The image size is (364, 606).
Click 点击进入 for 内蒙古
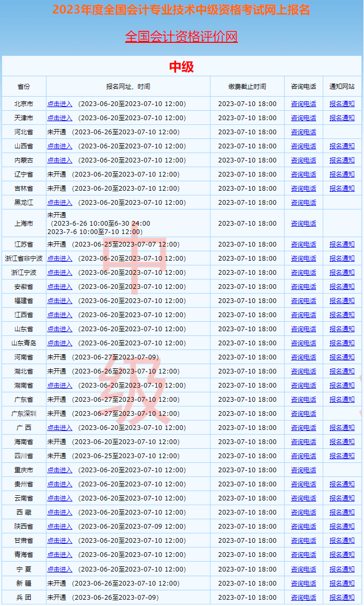pos(60,160)
